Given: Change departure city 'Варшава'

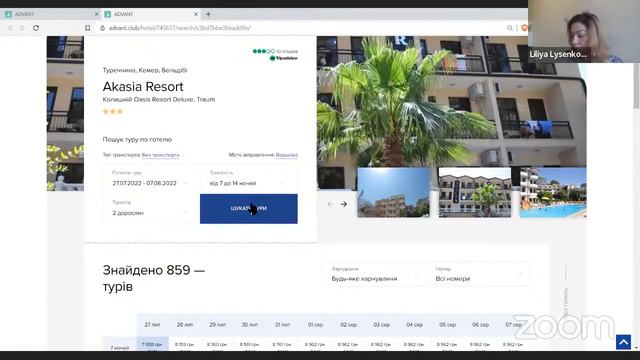Looking at the screenshot, I should (287, 155).
